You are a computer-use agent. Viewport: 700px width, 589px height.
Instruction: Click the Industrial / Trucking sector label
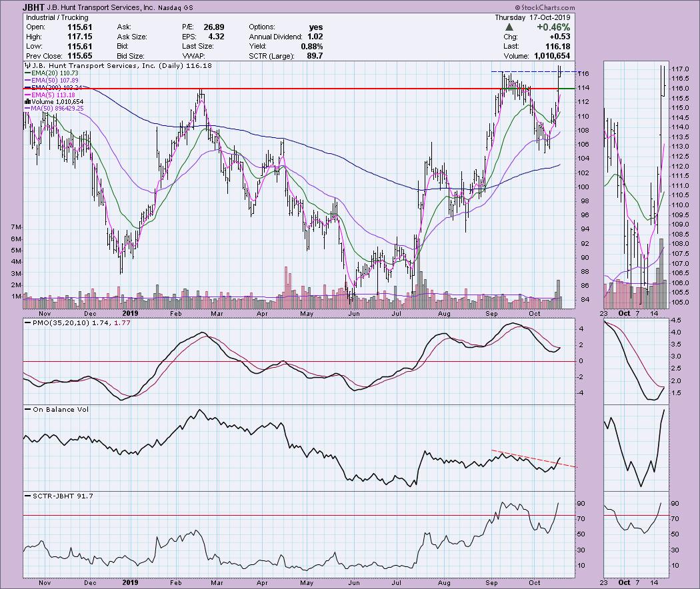(x=57, y=17)
